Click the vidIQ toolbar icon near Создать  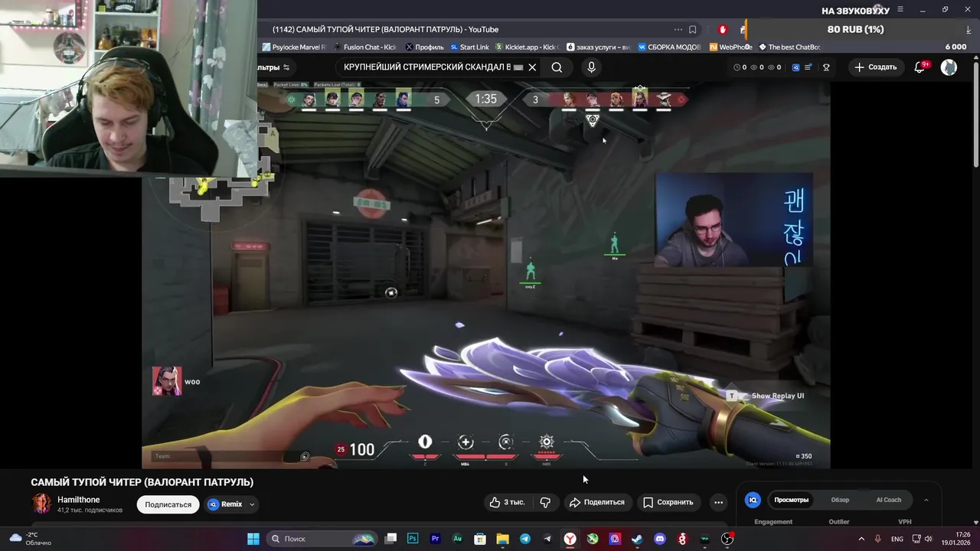coord(796,67)
